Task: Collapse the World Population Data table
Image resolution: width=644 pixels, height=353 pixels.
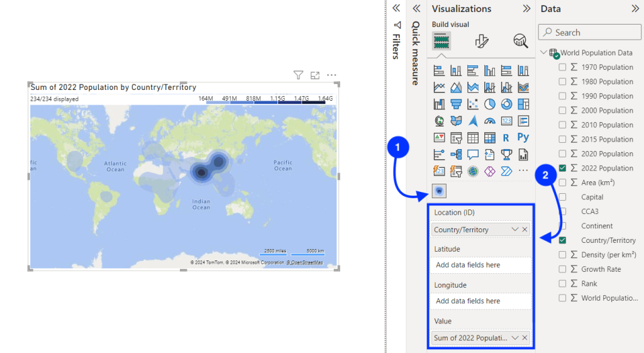Action: [543, 52]
